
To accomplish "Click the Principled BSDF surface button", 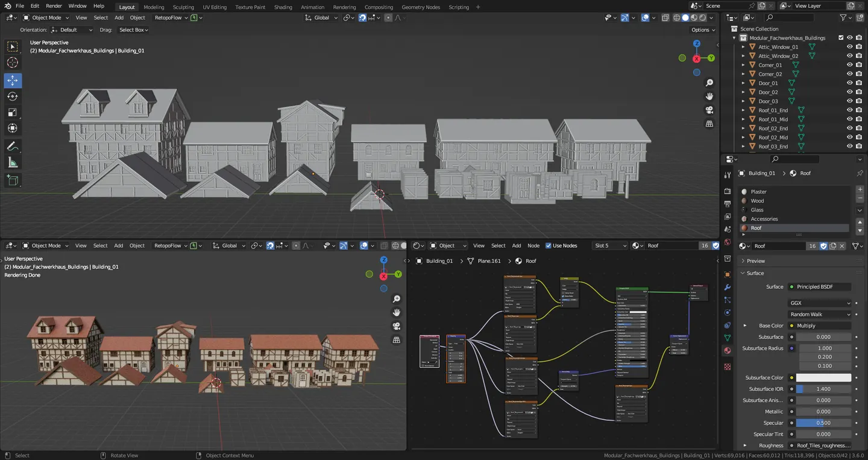I will pos(820,287).
